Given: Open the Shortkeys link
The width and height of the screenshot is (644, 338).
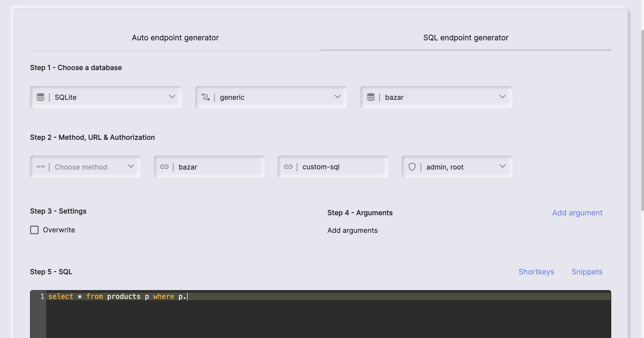Looking at the screenshot, I should pyautogui.click(x=536, y=272).
